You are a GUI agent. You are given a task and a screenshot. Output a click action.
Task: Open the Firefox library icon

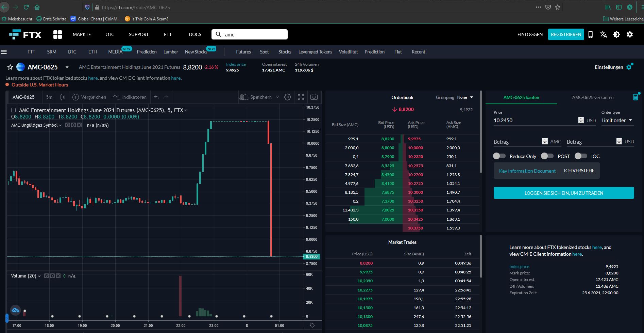click(x=608, y=7)
